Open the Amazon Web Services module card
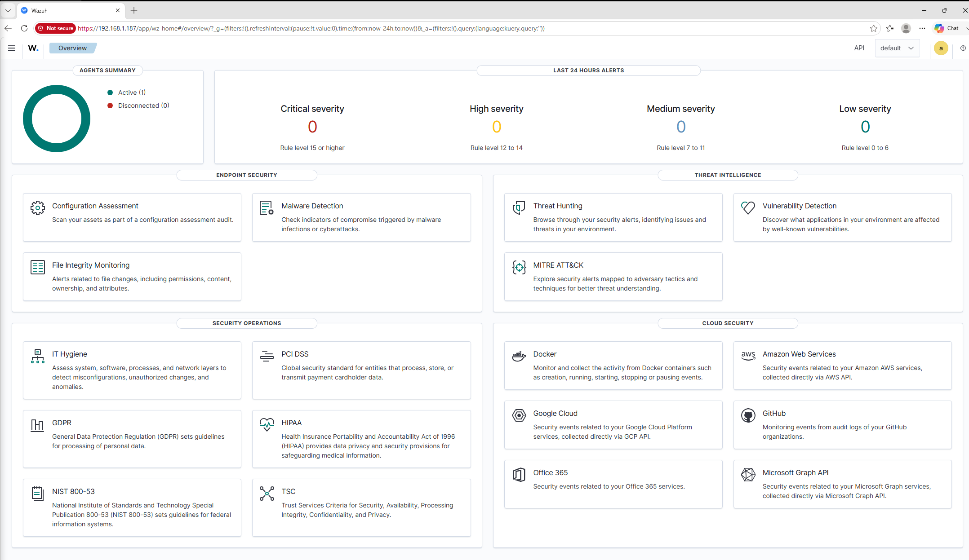 [843, 366]
